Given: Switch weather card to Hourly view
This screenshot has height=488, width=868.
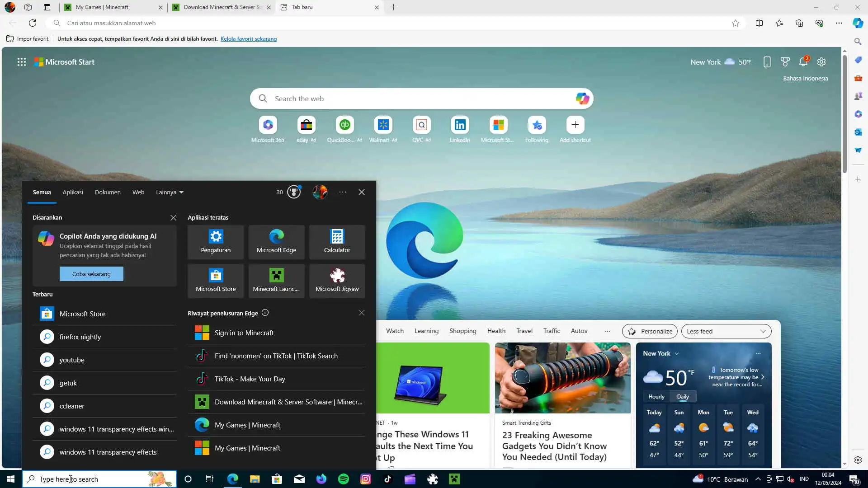Looking at the screenshot, I should pos(656,397).
